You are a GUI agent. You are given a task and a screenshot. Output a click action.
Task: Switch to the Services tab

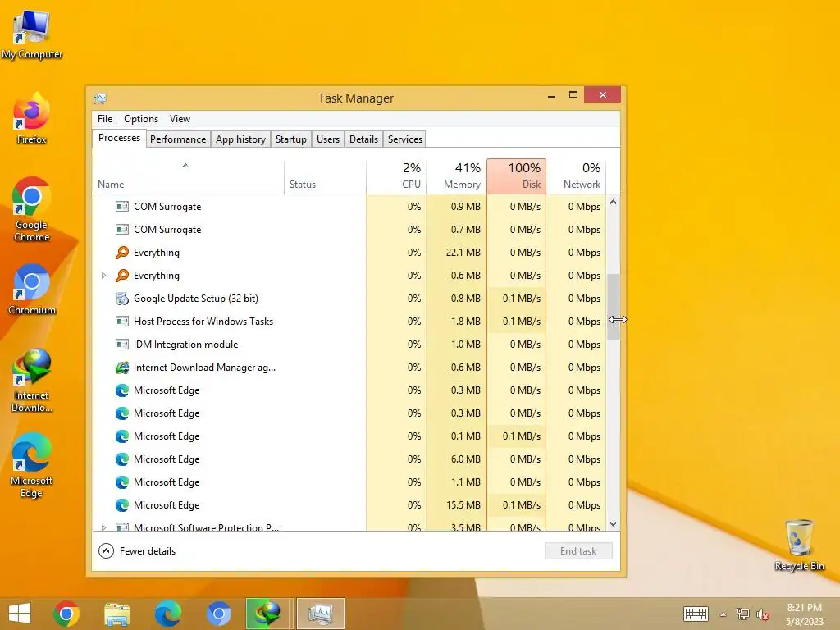point(405,139)
